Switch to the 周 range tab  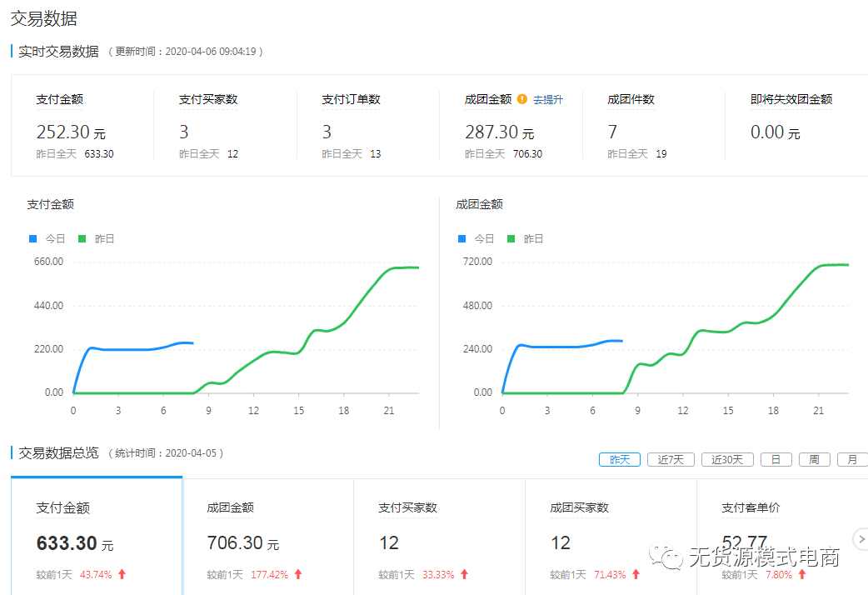815,460
